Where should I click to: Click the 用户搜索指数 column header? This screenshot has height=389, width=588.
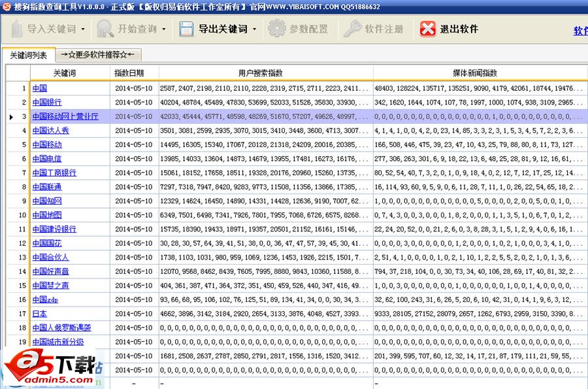click(x=265, y=73)
